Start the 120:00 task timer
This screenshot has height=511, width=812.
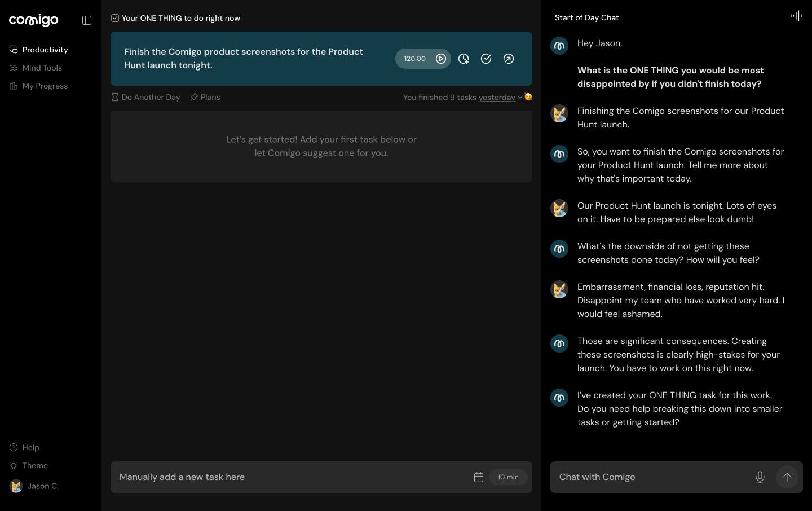pos(441,59)
